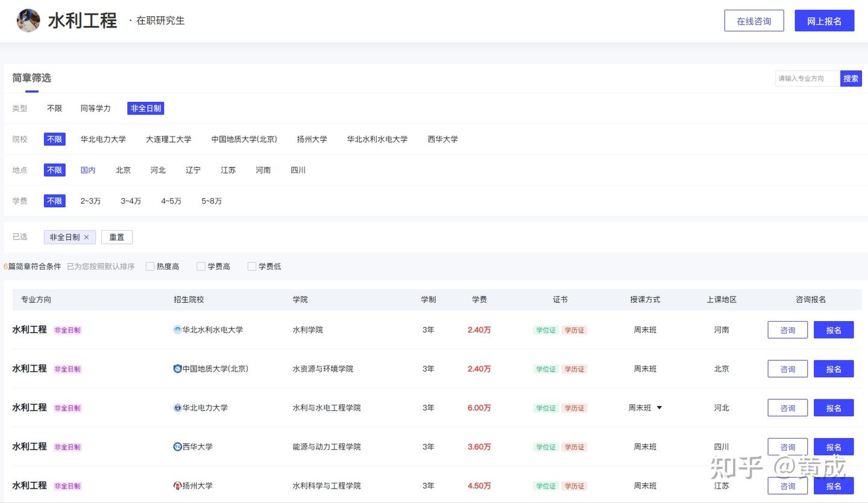Click 报名 for 华北水利水电大学 row
868x503 pixels.
[834, 330]
